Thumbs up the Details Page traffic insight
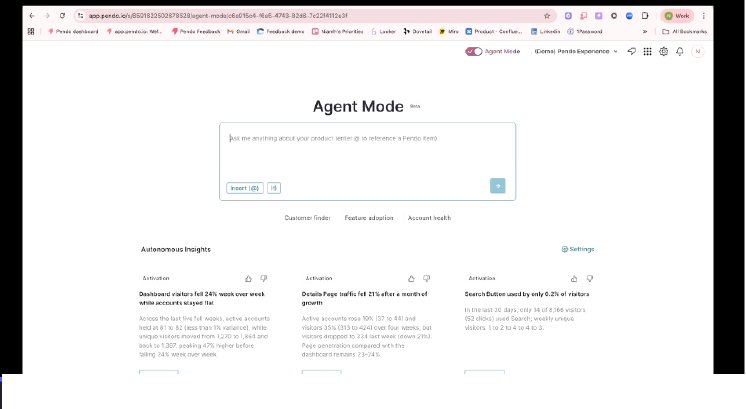Image resolution: width=746 pixels, height=409 pixels. [x=411, y=279]
